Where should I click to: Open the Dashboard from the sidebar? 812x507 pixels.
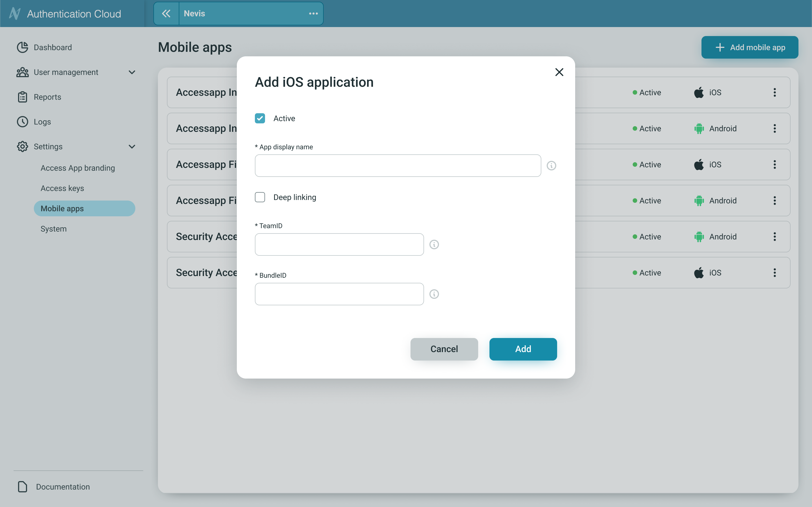pyautogui.click(x=52, y=47)
